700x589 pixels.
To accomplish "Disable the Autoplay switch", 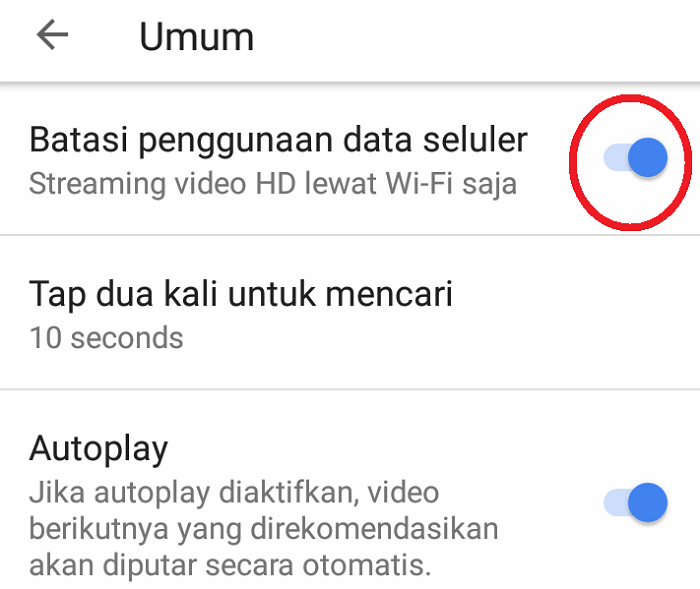I will tap(636, 502).
